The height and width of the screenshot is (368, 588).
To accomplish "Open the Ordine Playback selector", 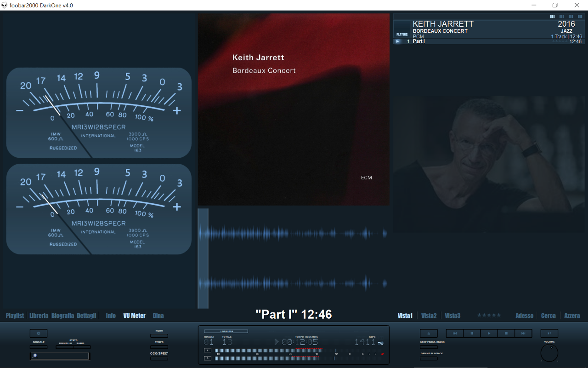I will click(x=429, y=358).
